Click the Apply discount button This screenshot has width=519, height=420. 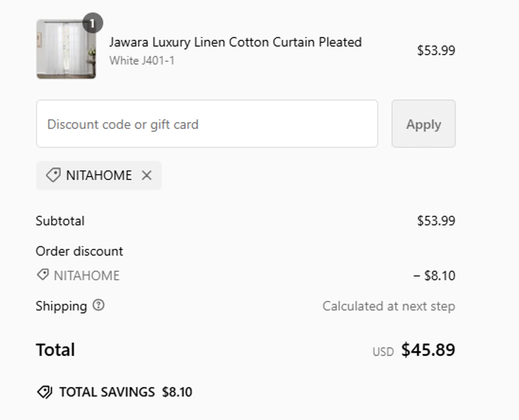click(x=423, y=124)
